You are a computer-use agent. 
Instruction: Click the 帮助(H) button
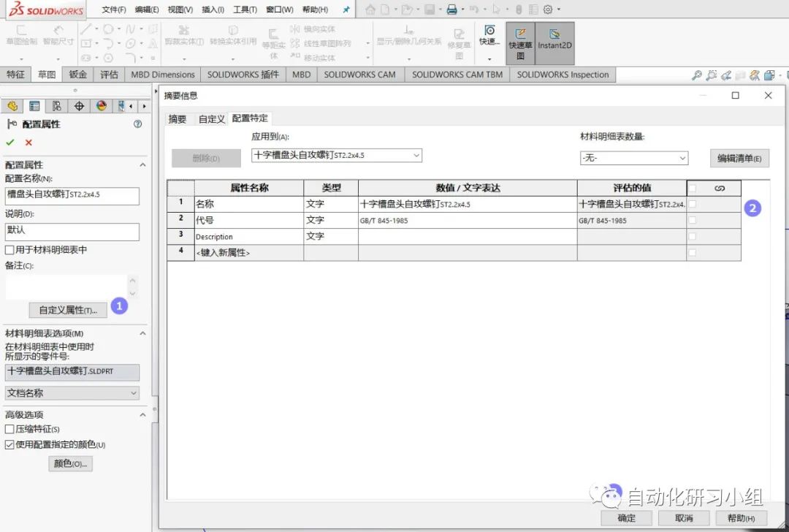click(x=742, y=518)
